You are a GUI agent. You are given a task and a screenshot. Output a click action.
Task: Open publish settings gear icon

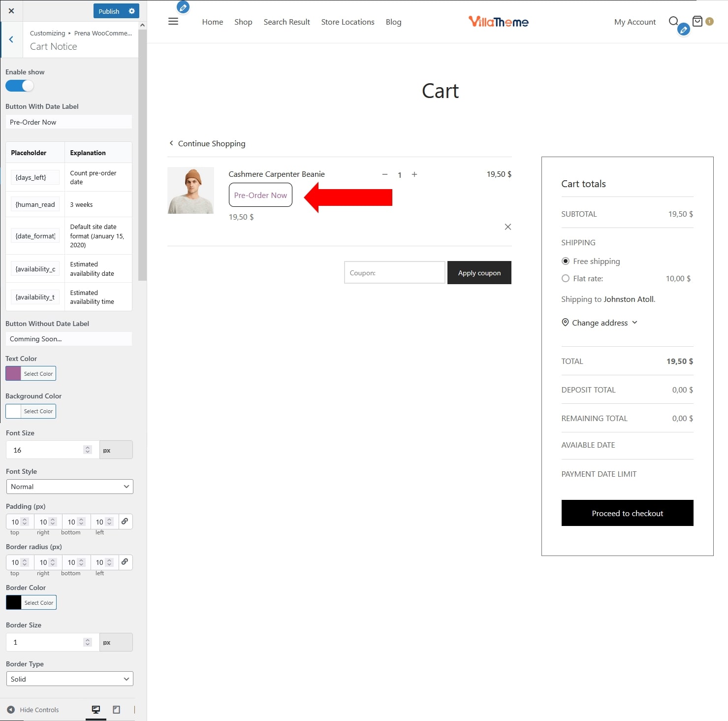[x=131, y=11]
